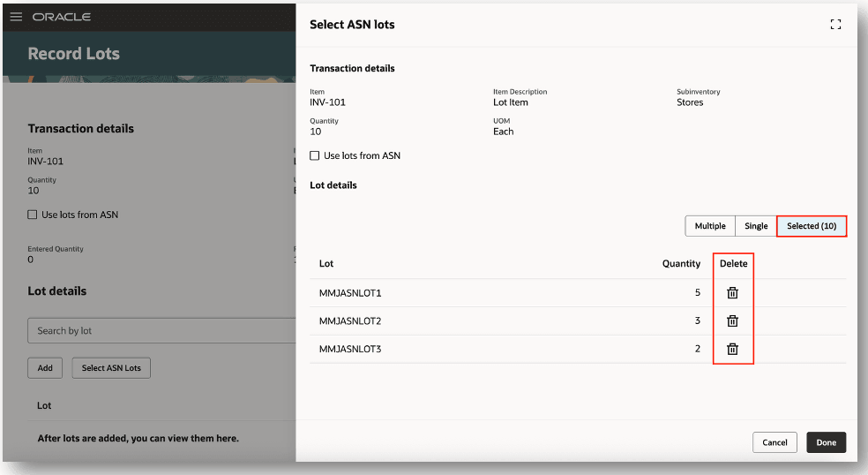This screenshot has width=868, height=475.
Task: Select the MMJASNLOT3 lot name
Action: pos(350,349)
